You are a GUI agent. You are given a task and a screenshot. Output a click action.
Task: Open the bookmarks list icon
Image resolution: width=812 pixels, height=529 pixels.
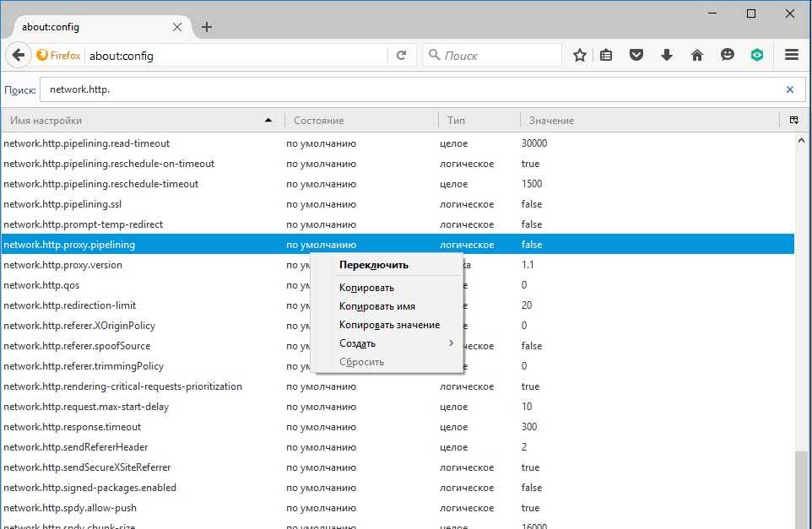[607, 56]
